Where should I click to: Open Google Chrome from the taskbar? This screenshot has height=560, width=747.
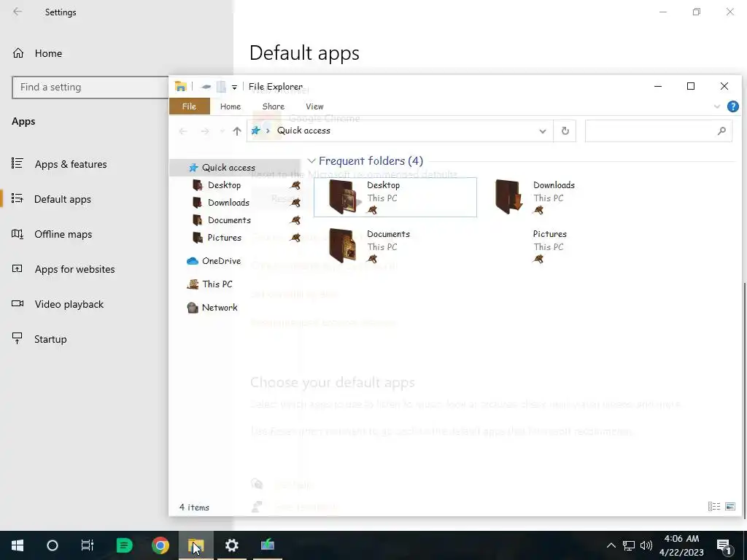coord(160,545)
